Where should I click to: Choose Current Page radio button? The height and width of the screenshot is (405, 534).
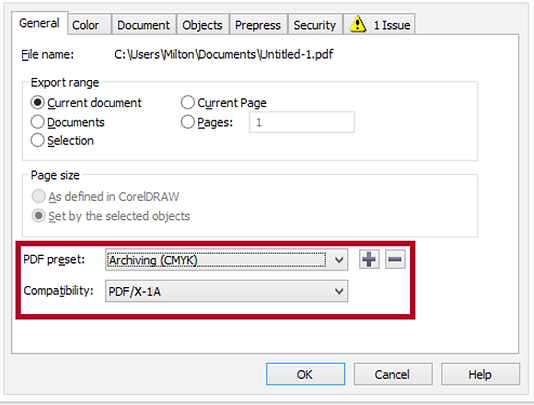[188, 103]
